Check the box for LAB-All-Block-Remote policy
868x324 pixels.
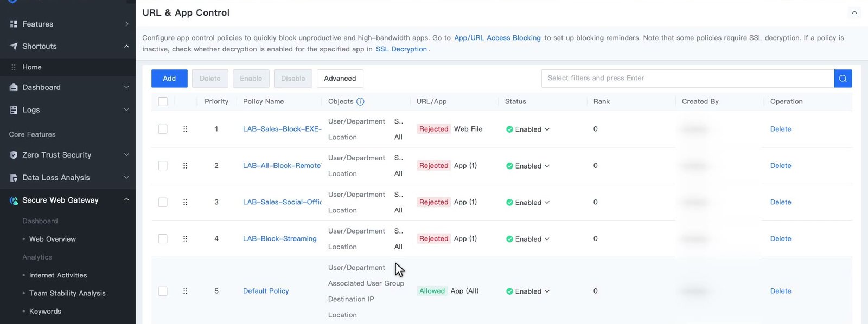[163, 166]
